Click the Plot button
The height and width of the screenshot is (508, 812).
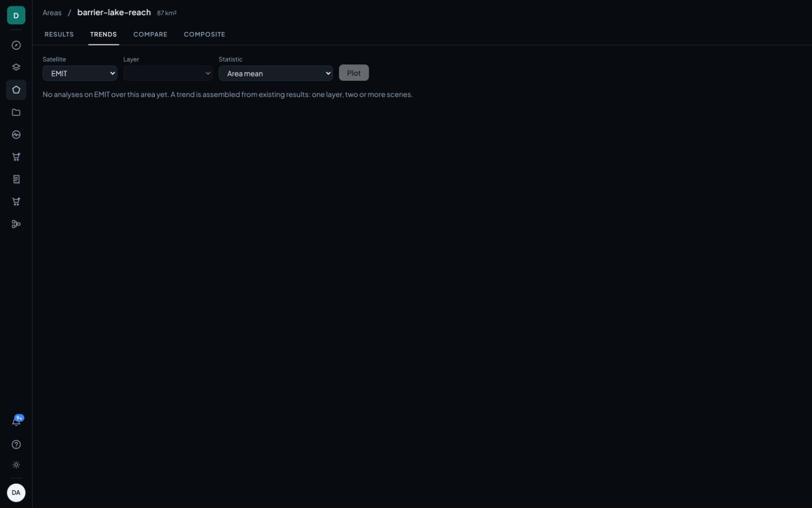pyautogui.click(x=354, y=73)
